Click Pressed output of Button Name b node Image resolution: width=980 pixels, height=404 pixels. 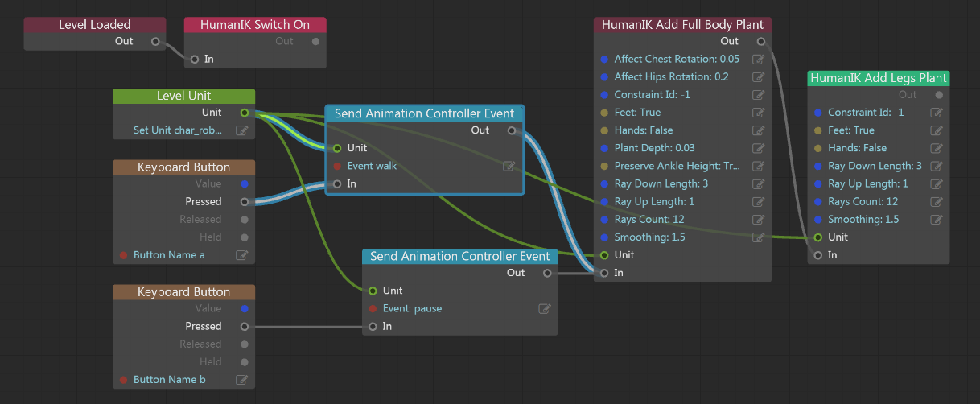click(245, 327)
